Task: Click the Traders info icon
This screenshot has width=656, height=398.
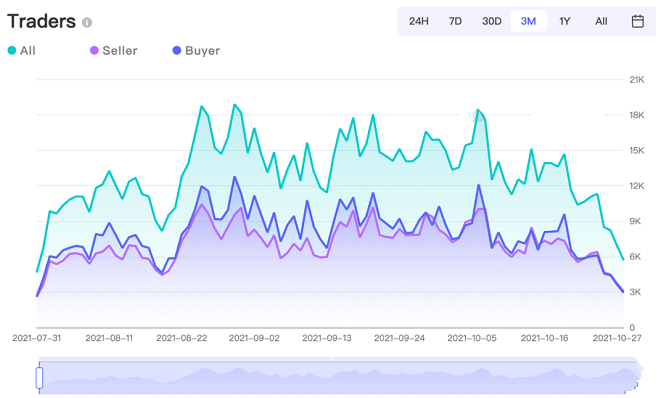Action: click(87, 22)
